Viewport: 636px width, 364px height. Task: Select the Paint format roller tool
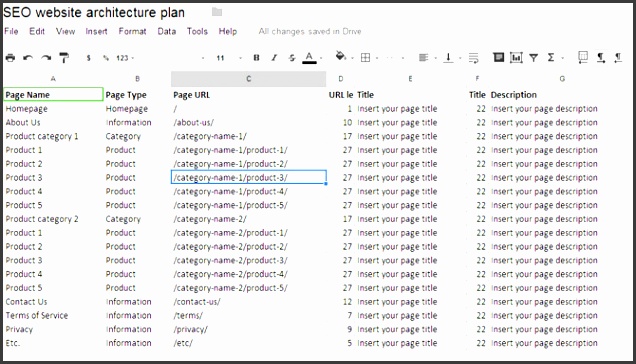point(64,58)
